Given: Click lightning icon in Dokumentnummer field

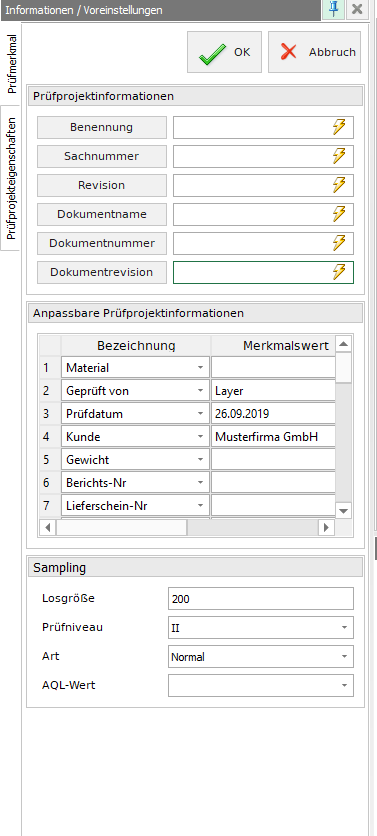Looking at the screenshot, I should tap(339, 243).
